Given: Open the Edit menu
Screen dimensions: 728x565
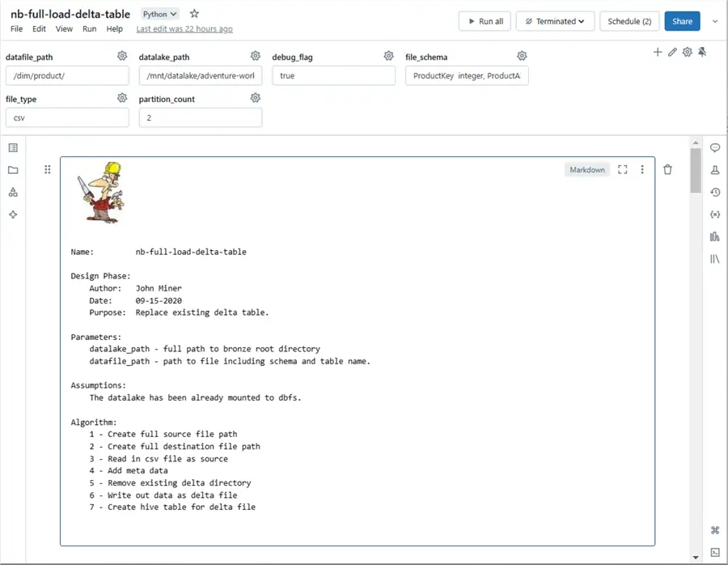Looking at the screenshot, I should [39, 29].
